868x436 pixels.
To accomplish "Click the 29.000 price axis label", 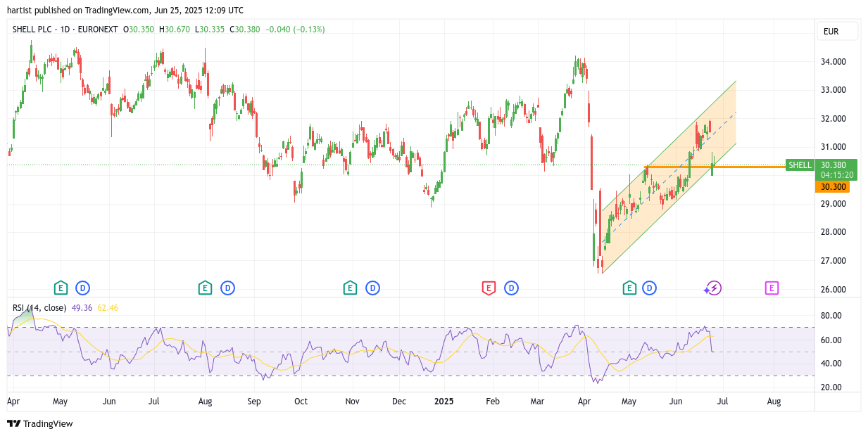I will pyautogui.click(x=833, y=204).
